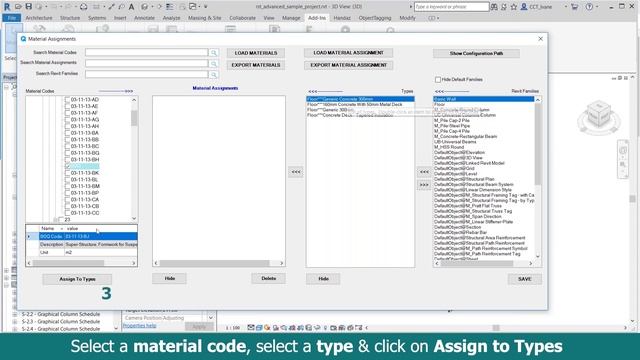Check the 03-11-13-AG material code checkbox

tap(67, 120)
